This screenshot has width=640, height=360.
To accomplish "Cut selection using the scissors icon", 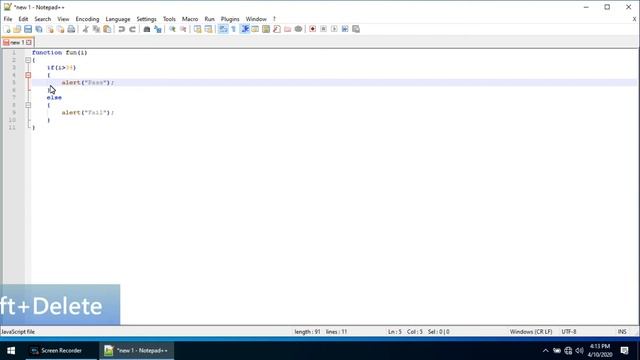I will (85, 29).
